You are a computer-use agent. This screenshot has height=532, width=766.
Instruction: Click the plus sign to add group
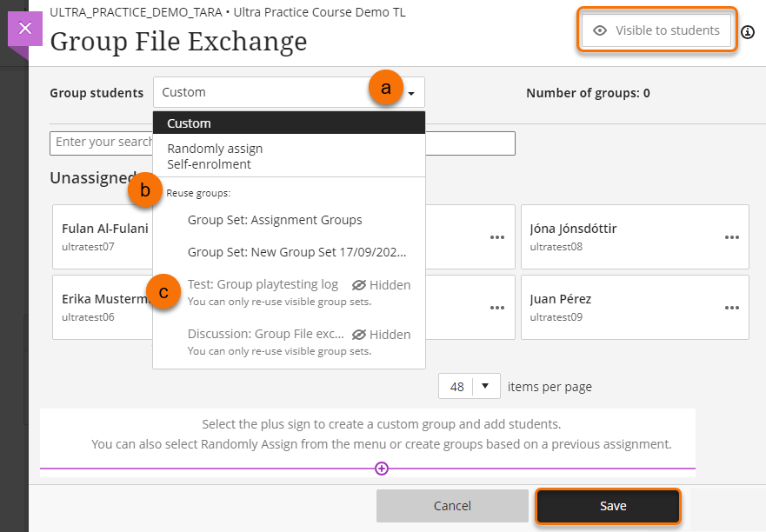click(x=381, y=469)
